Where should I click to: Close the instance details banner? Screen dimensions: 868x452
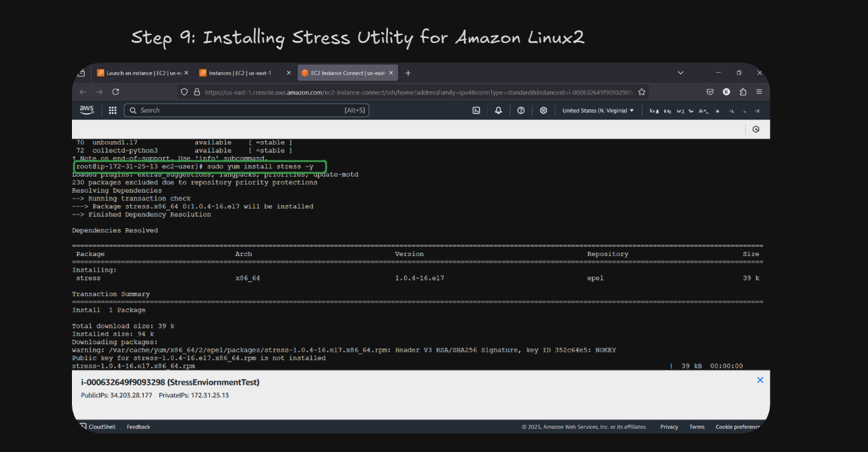760,380
